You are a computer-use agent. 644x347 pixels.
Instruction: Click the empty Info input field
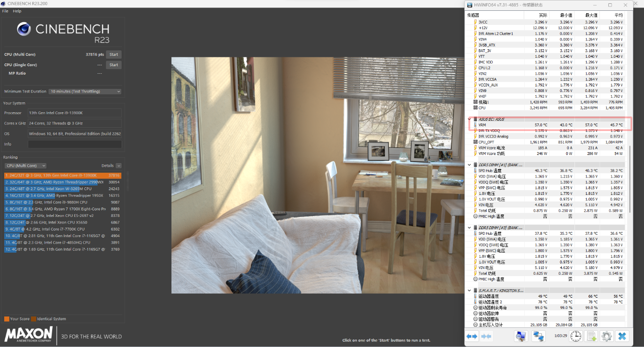74,144
